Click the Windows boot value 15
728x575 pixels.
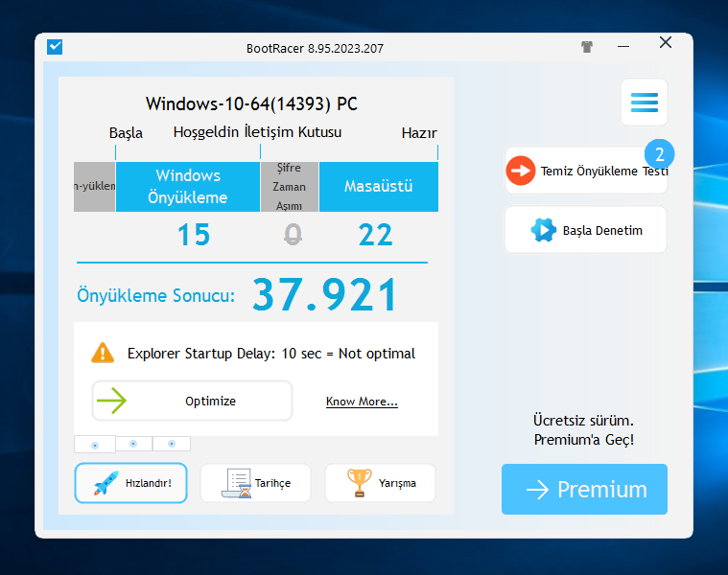point(194,235)
